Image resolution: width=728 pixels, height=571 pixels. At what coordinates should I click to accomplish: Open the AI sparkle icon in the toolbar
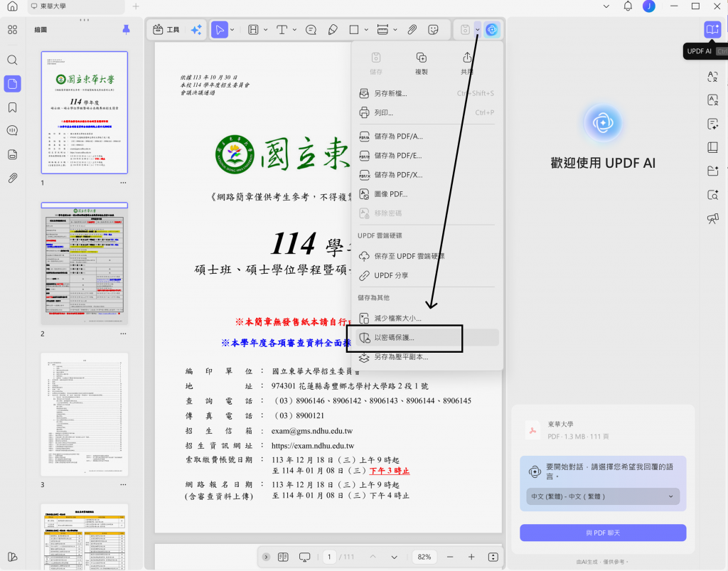[196, 30]
